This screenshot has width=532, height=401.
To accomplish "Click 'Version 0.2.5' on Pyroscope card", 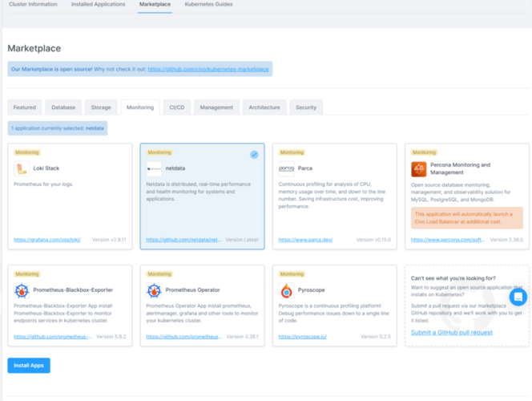I will point(376,337).
